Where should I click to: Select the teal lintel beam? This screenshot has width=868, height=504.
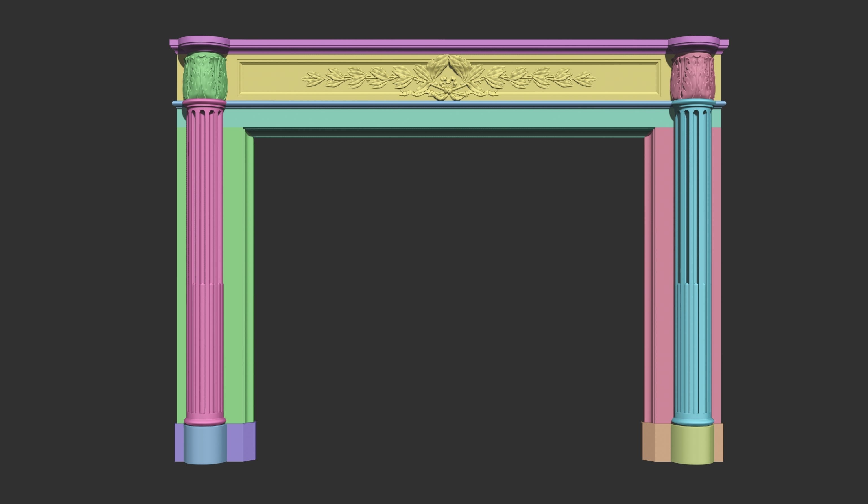tap(449, 118)
